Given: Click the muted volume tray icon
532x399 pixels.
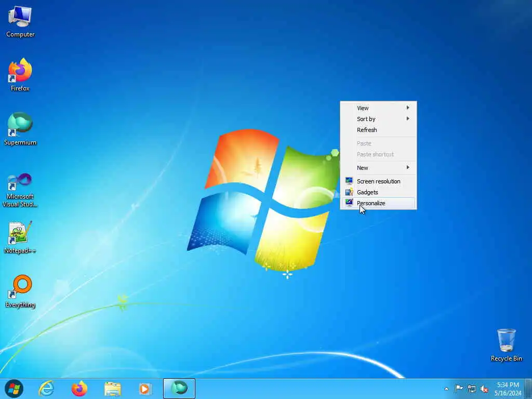Looking at the screenshot, I should tap(484, 389).
